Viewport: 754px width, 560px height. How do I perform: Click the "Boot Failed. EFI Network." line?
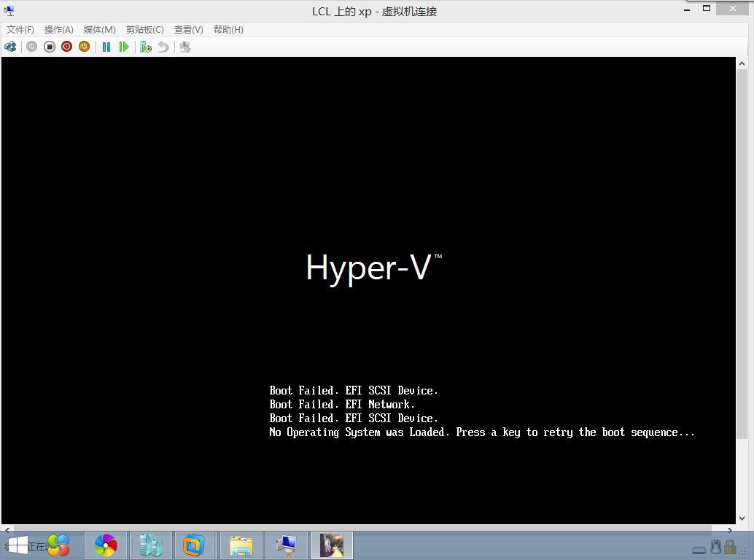(341, 404)
